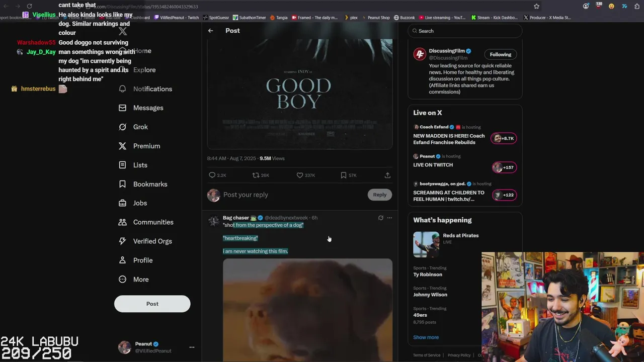
Task: Click the Post your reply field
Action: point(292,195)
